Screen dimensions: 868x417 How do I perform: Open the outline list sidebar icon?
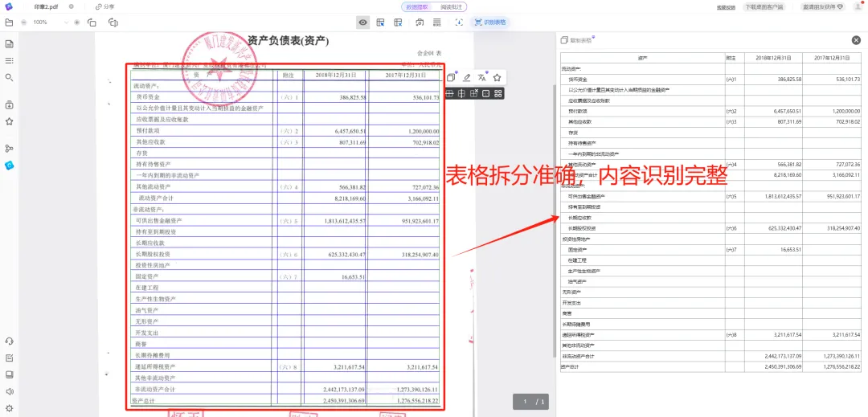pyautogui.click(x=9, y=61)
